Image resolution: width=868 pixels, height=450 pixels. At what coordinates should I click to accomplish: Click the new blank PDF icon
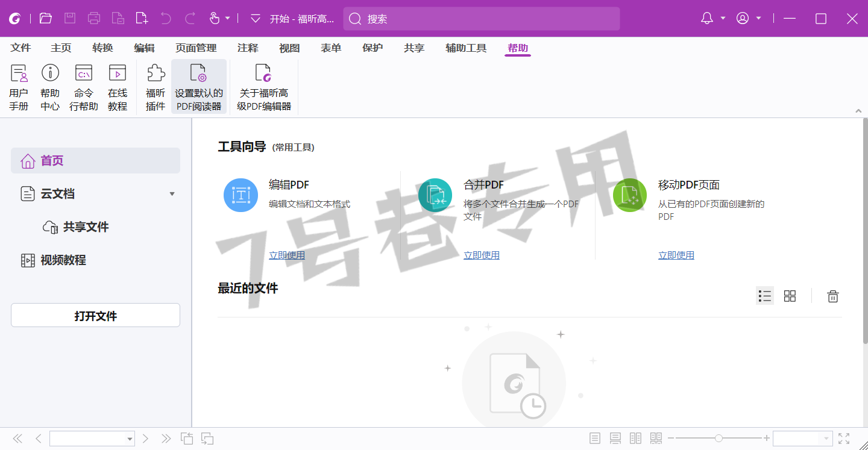point(142,18)
